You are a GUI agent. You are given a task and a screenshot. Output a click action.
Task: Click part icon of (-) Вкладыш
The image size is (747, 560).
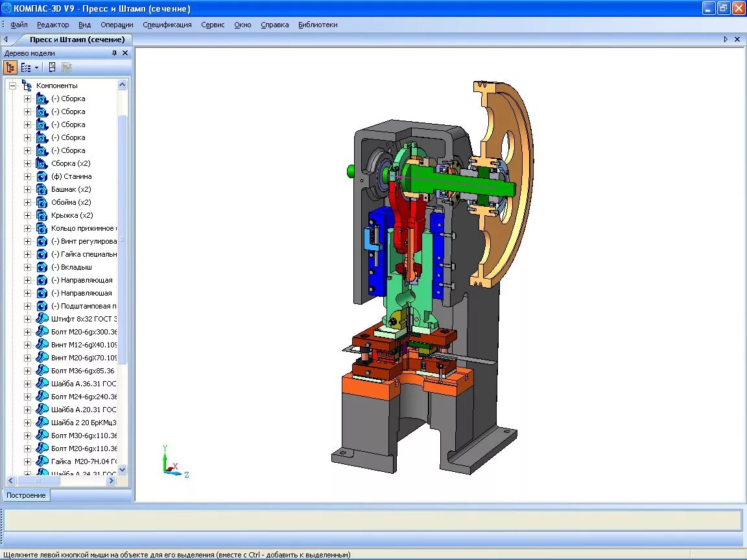42,267
